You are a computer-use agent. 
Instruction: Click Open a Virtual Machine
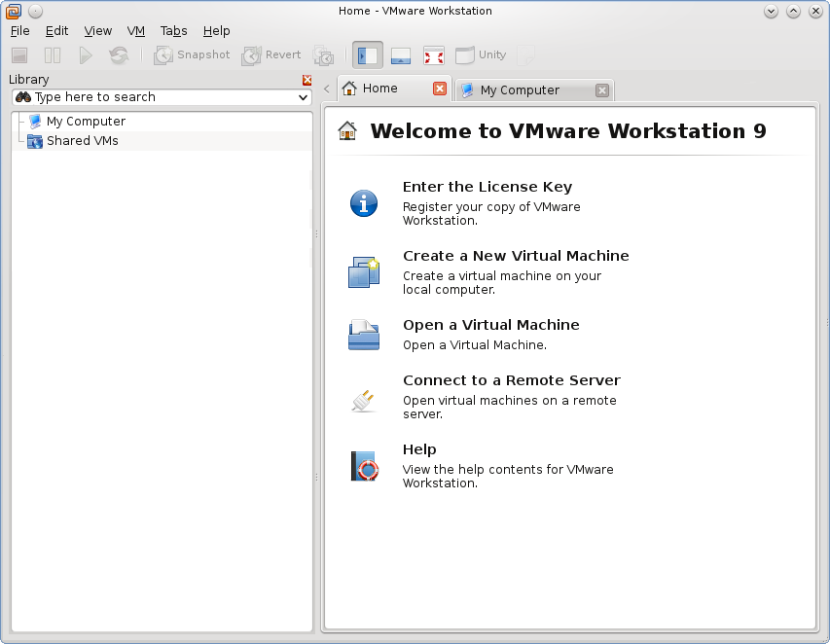pos(491,324)
